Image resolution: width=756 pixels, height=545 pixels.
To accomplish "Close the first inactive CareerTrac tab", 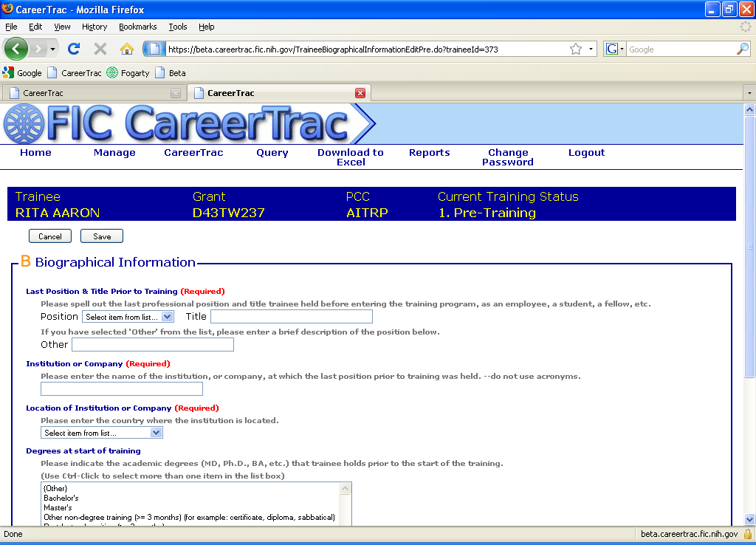I will pos(176,93).
